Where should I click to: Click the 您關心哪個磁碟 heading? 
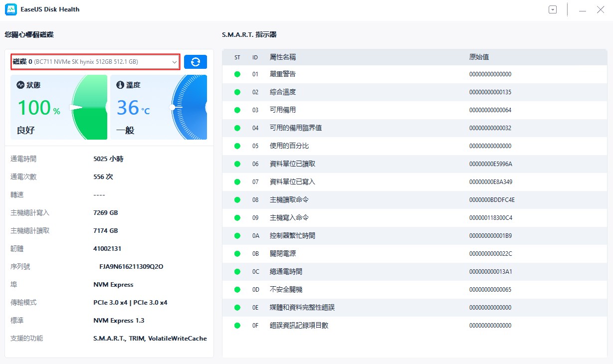point(29,35)
